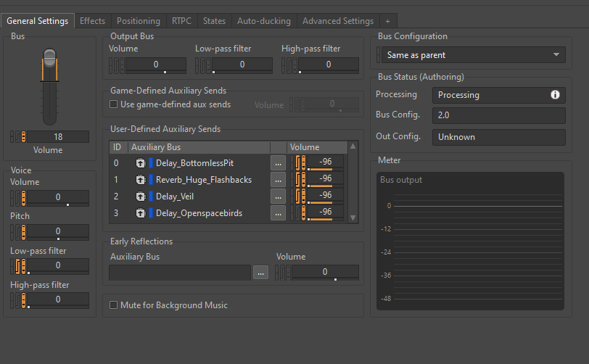Browse auxiliary bus for Delay_BottomlessPit row
Image resolution: width=589 pixels, height=364 pixels.
point(278,163)
